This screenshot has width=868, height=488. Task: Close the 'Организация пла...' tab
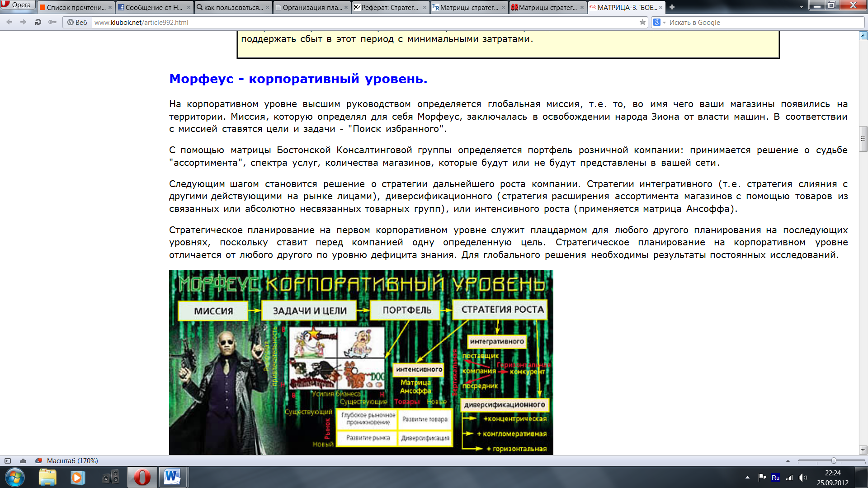[x=346, y=7]
